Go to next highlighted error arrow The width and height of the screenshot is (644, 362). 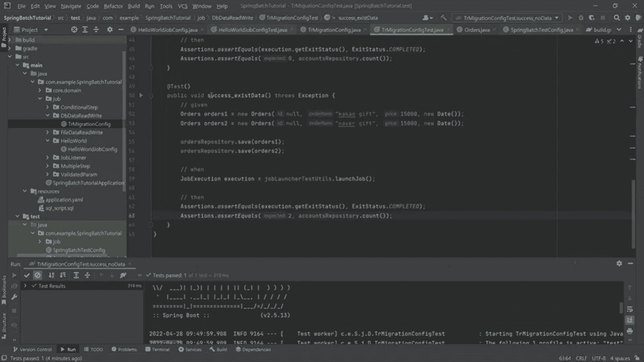click(631, 41)
